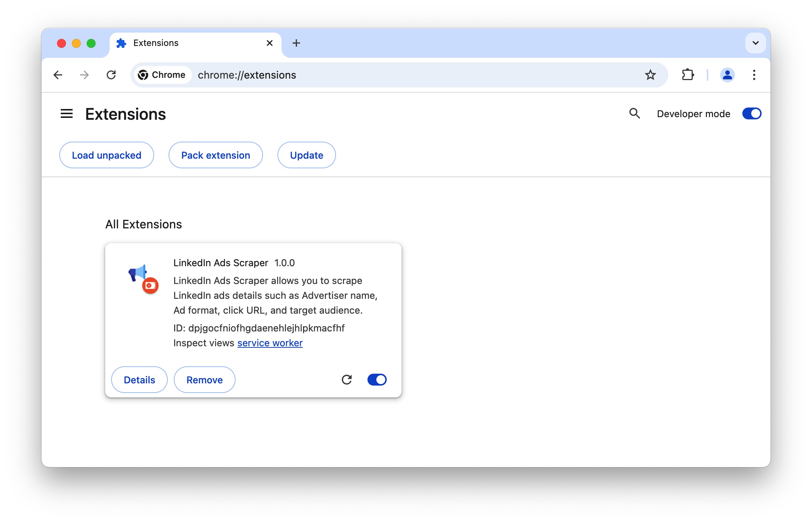Click the back navigation arrow
Image resolution: width=812 pixels, height=522 pixels.
click(x=58, y=75)
